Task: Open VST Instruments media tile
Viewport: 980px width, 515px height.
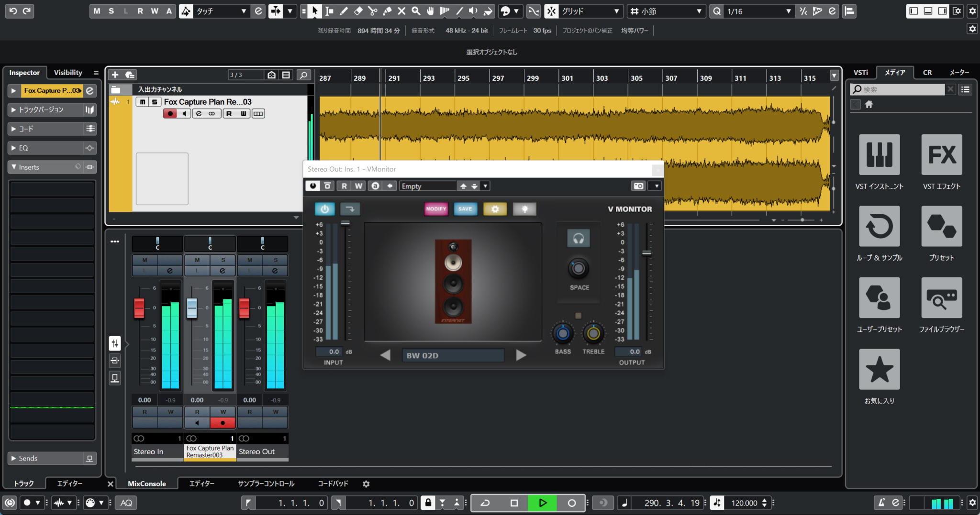Action: tap(879, 154)
